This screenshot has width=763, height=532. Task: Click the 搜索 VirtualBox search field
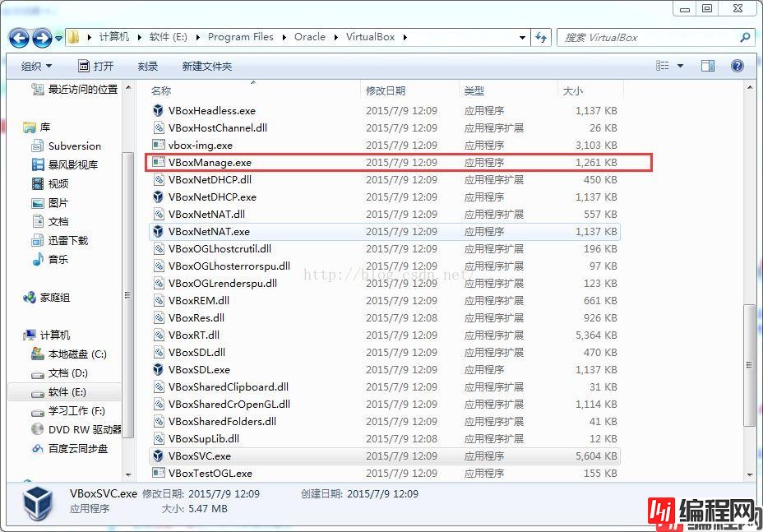pyautogui.click(x=648, y=37)
